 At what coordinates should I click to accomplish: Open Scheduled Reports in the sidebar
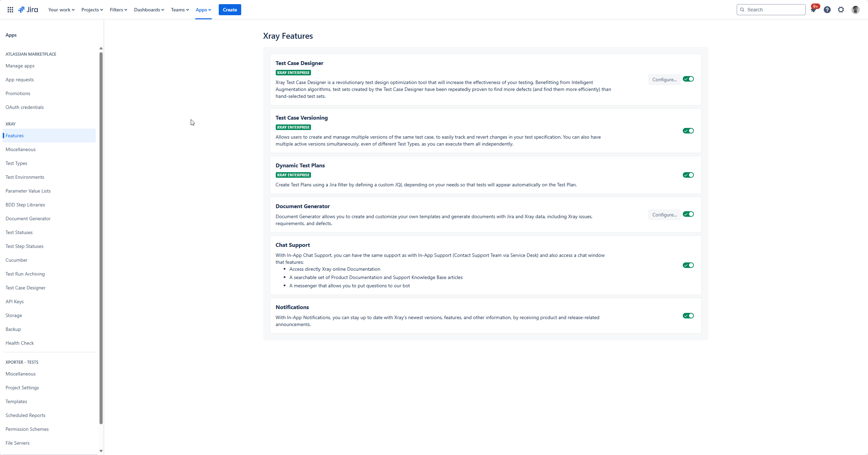(x=49, y=415)
